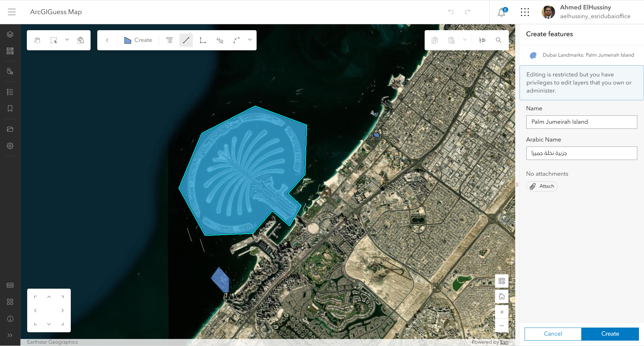Image resolution: width=644 pixels, height=346 pixels.
Task: Pan map left with navigation arrow
Action: tap(36, 310)
